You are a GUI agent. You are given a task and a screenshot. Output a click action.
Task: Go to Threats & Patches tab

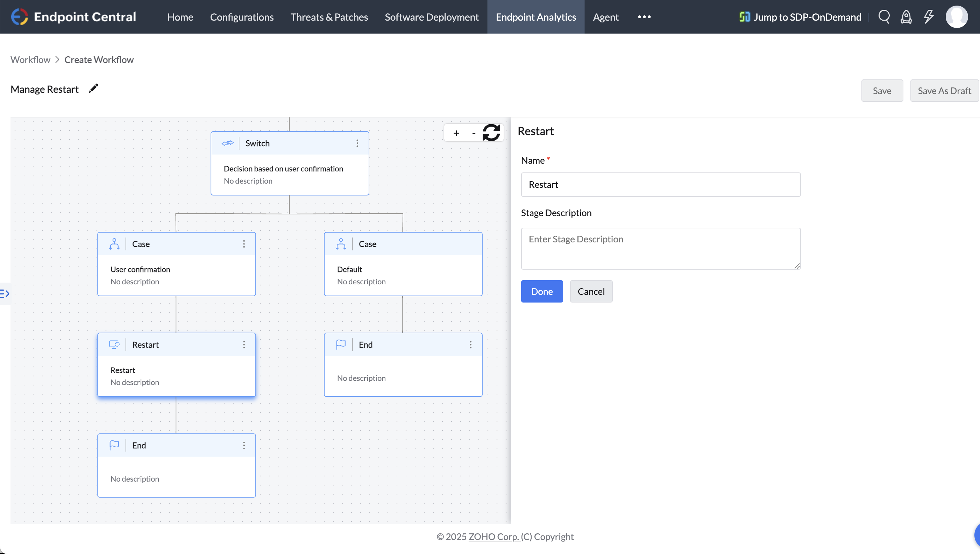pos(329,17)
